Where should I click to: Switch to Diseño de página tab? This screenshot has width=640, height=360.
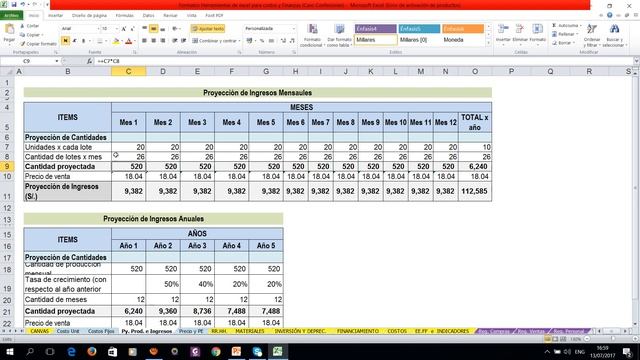[x=89, y=16]
